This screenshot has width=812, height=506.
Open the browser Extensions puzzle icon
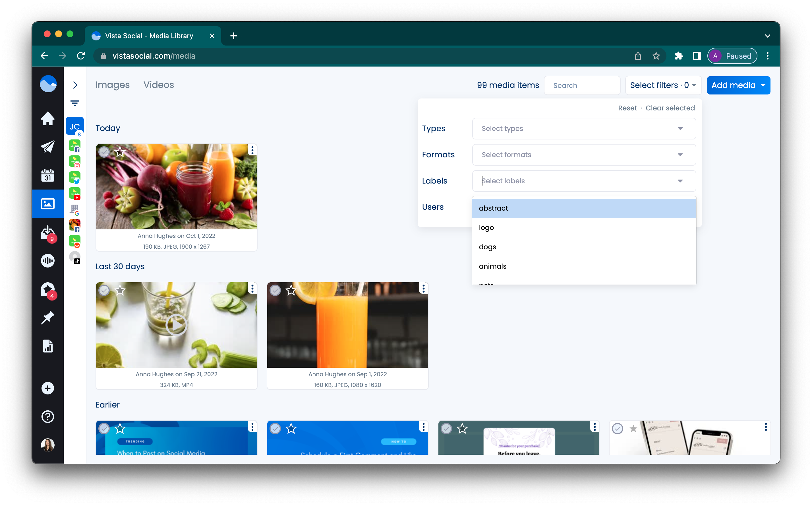pyautogui.click(x=679, y=56)
